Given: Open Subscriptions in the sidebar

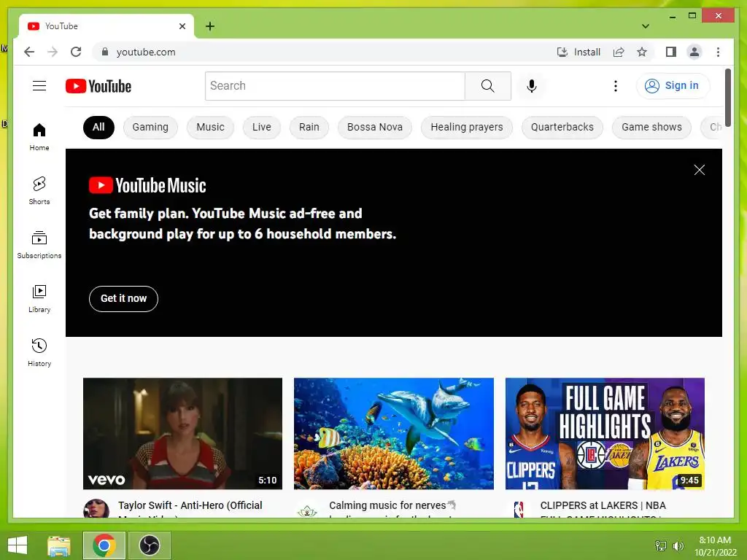Looking at the screenshot, I should [x=39, y=245].
